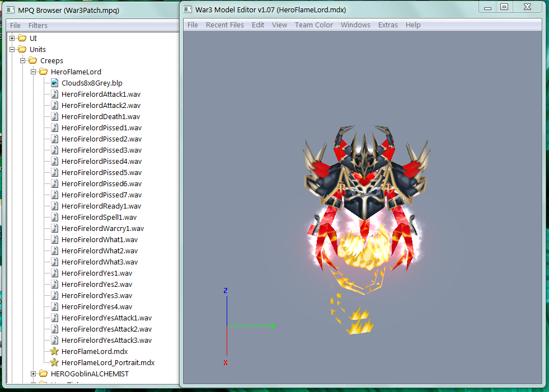
Task: Select HeroFirelordYesAttack2.wav in the tree
Action: (x=106, y=329)
